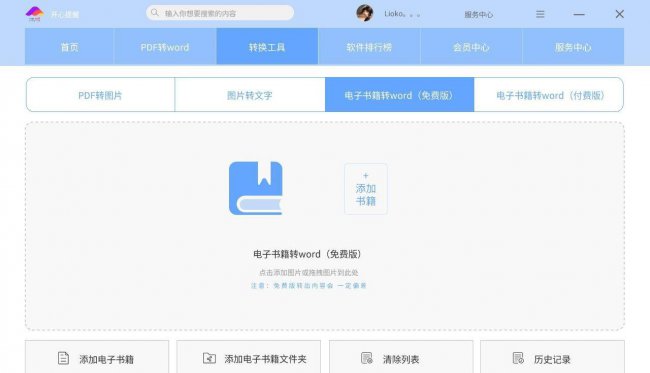Viewport: 650px width, 373px height.
Task: Select 电子书籍转word（免费版）sub-tab
Action: pos(400,95)
